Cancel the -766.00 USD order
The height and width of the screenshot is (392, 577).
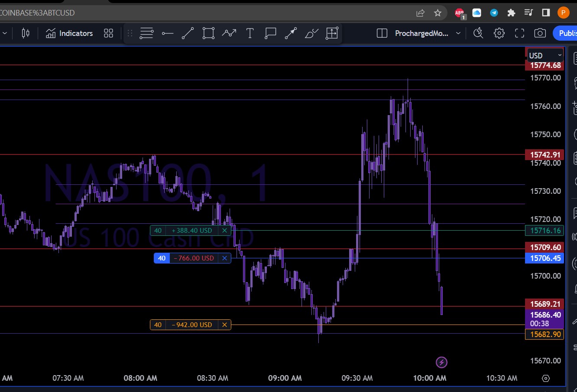(x=224, y=258)
